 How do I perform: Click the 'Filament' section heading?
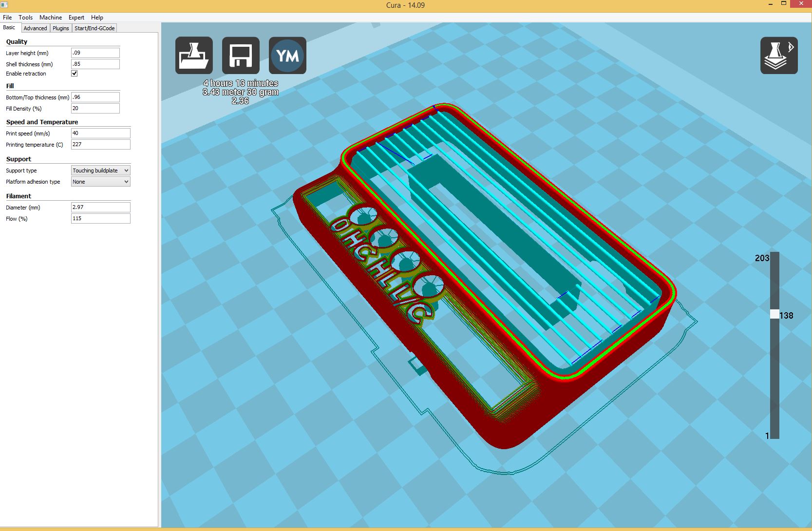pos(19,196)
